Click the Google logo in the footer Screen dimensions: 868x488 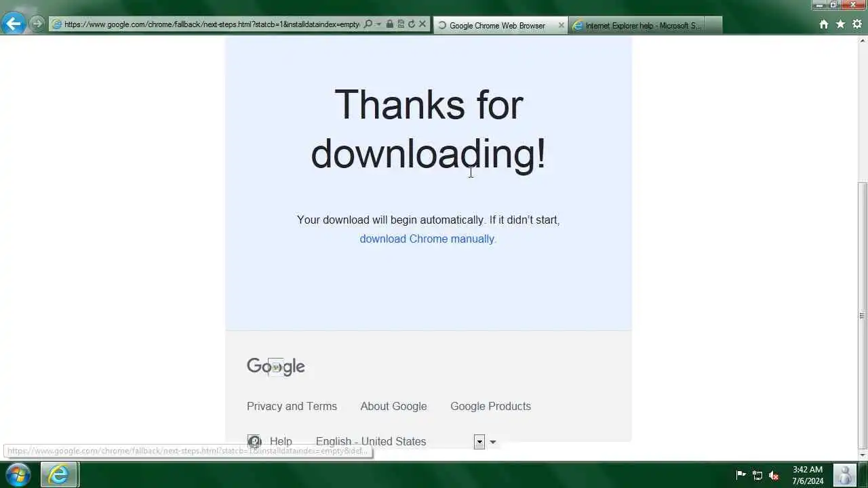click(x=276, y=367)
